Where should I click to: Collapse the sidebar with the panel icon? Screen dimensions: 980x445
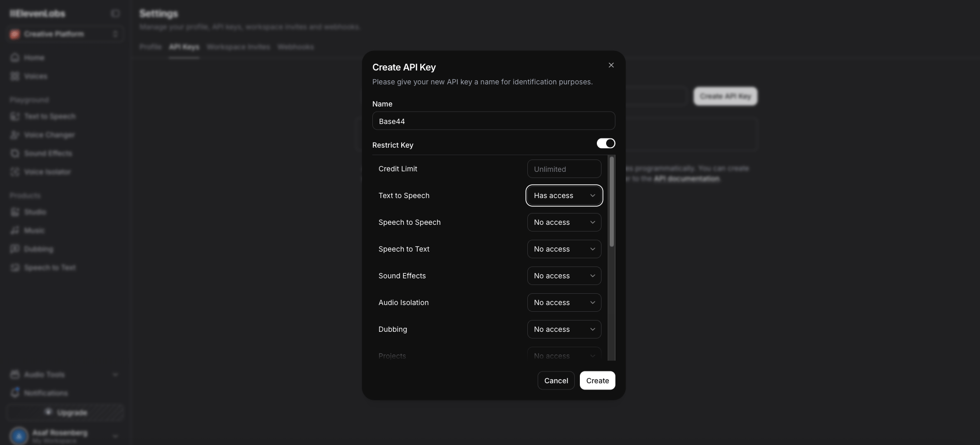[x=115, y=13]
